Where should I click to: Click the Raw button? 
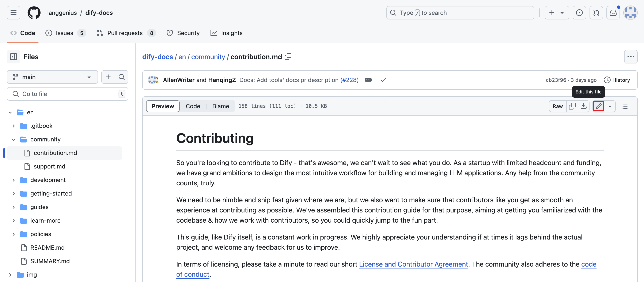(557, 106)
